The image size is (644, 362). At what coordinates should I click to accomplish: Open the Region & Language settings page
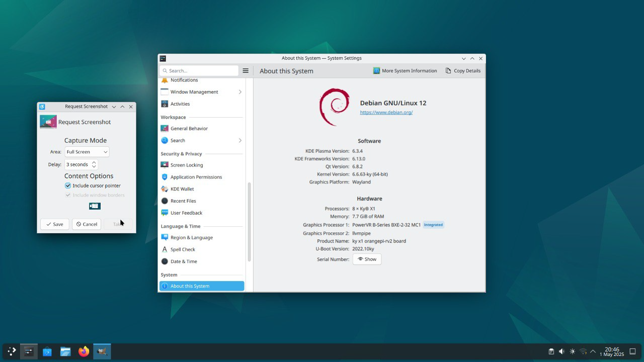click(202, 237)
